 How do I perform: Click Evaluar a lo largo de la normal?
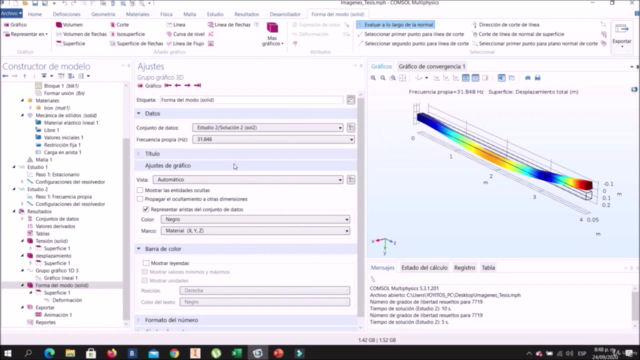(x=395, y=25)
